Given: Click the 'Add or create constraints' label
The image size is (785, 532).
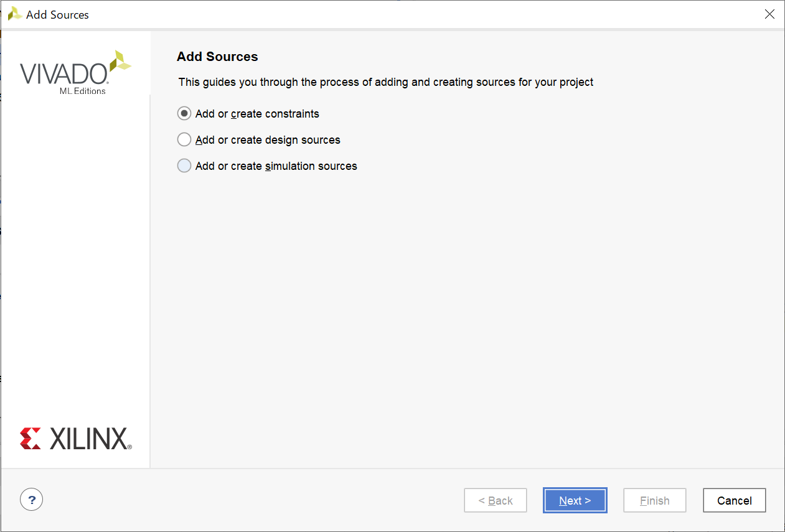Looking at the screenshot, I should (x=257, y=114).
